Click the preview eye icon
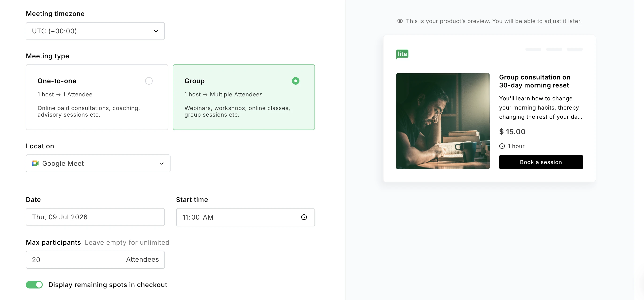The height and width of the screenshot is (300, 644). click(x=400, y=21)
